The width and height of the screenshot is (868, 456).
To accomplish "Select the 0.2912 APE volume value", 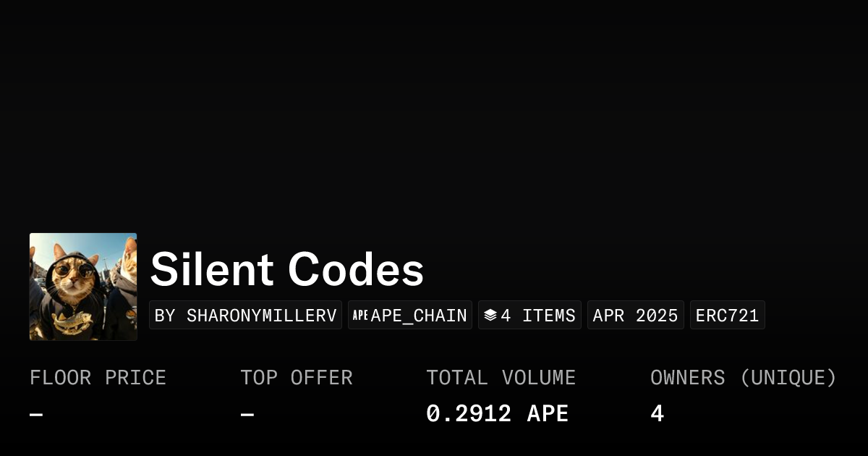I will (x=497, y=414).
